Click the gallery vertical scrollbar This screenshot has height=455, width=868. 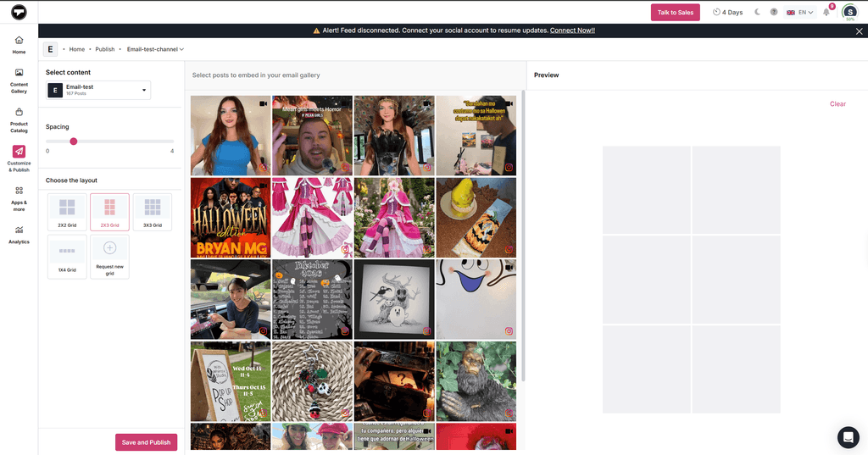click(523, 236)
